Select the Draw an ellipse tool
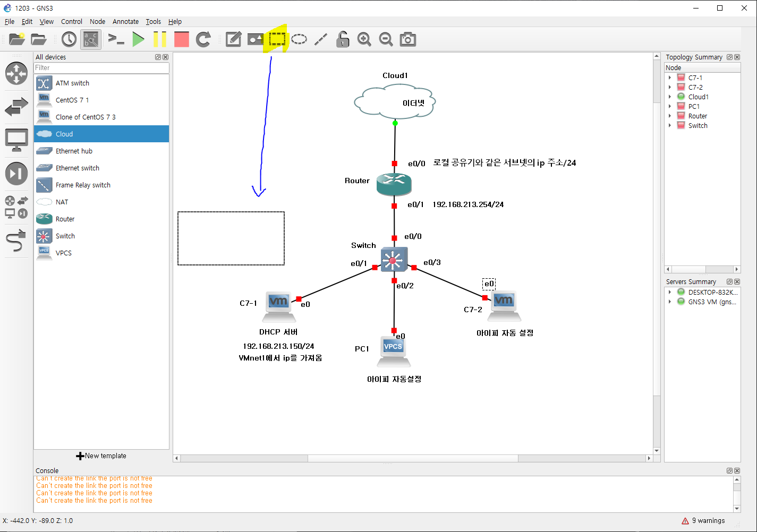The width and height of the screenshot is (757, 532). pos(299,39)
